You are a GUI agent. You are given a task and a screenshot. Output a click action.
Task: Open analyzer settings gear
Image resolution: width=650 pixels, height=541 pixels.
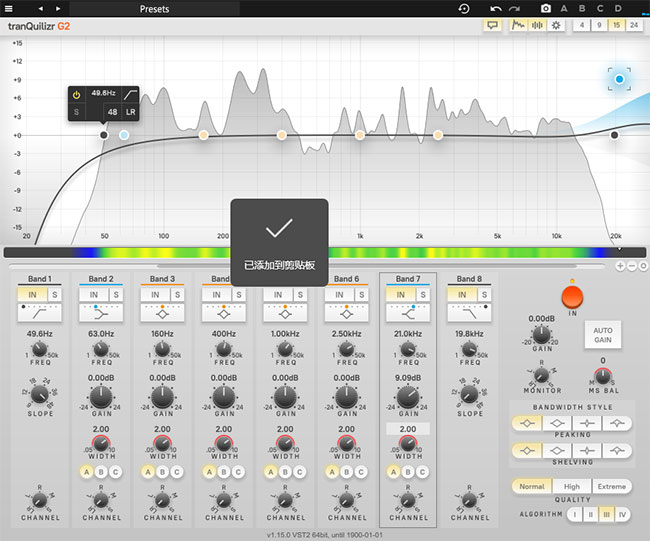pyautogui.click(x=556, y=25)
